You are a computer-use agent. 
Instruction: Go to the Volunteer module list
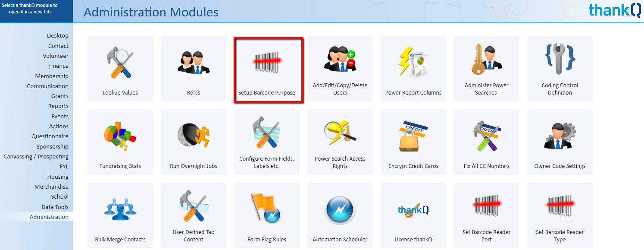point(56,56)
